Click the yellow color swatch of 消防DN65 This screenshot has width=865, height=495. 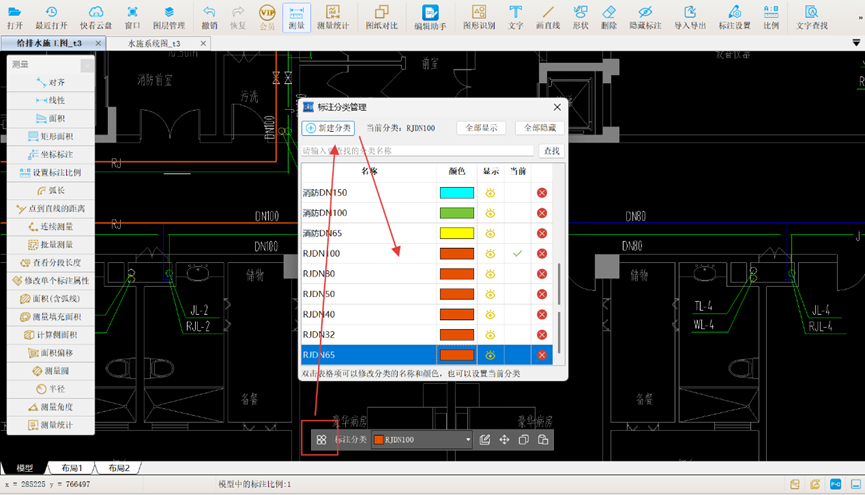(456, 233)
